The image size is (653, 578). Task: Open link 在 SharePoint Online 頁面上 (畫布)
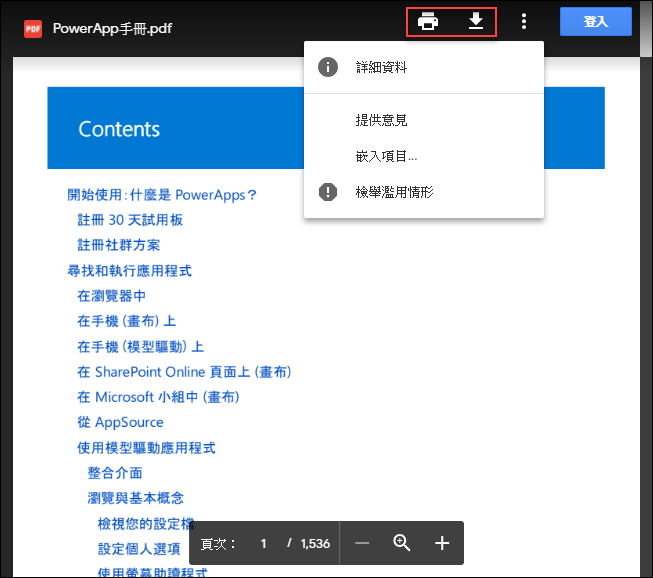point(184,372)
